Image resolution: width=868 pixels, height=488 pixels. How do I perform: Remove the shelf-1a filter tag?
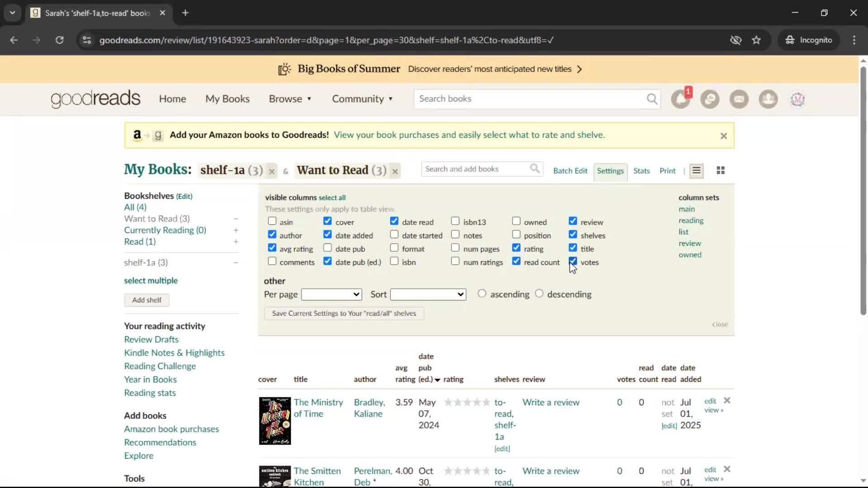pyautogui.click(x=272, y=171)
